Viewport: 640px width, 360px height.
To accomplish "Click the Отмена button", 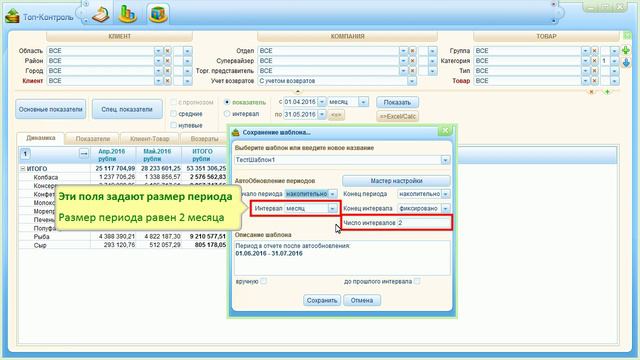I will coord(362,300).
